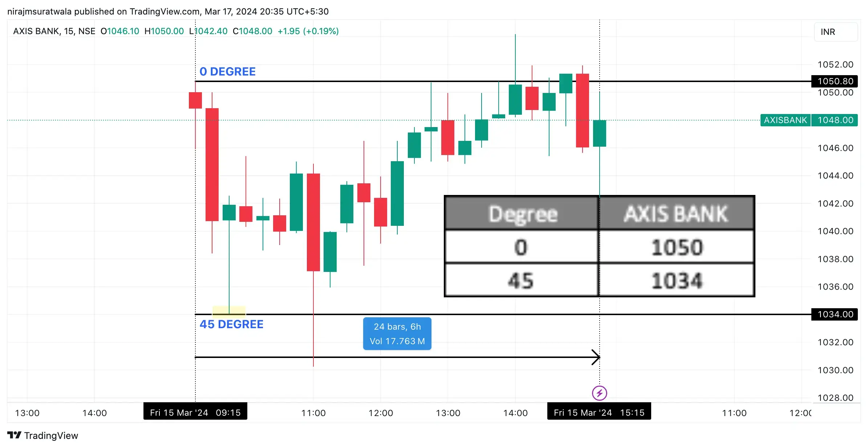
Task: Expand the NSE exchange selector
Action: [86, 31]
